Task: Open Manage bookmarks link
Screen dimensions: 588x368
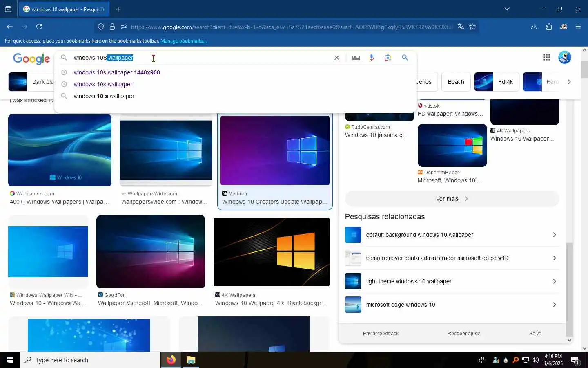Action: (184, 41)
